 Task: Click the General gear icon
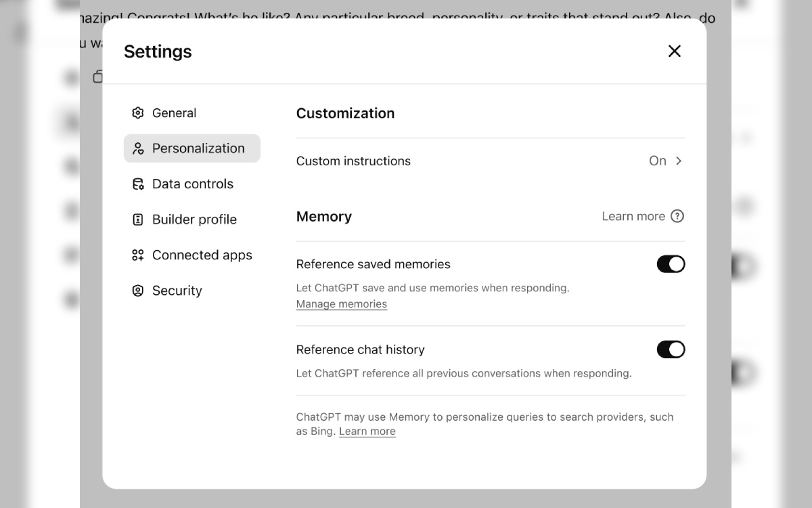(x=138, y=113)
